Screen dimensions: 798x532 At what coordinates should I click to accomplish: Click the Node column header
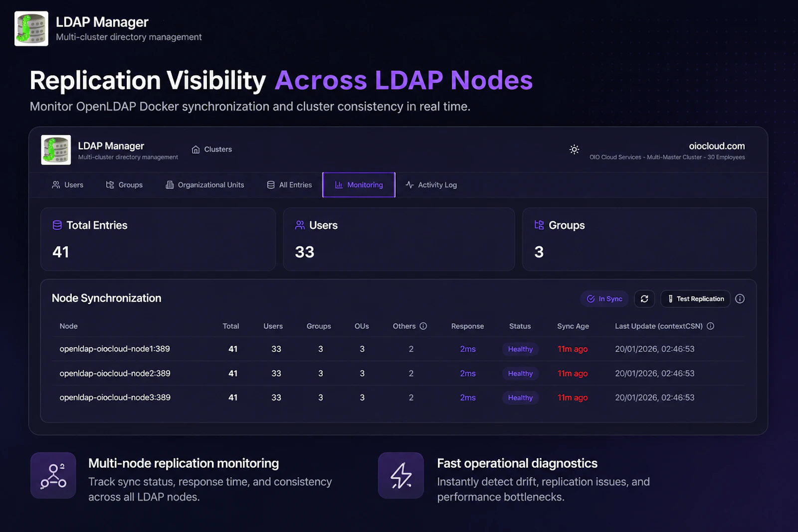pyautogui.click(x=69, y=326)
